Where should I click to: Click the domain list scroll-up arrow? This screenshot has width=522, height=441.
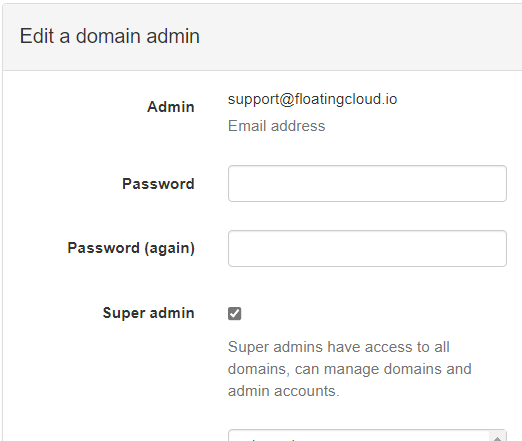click(497, 438)
